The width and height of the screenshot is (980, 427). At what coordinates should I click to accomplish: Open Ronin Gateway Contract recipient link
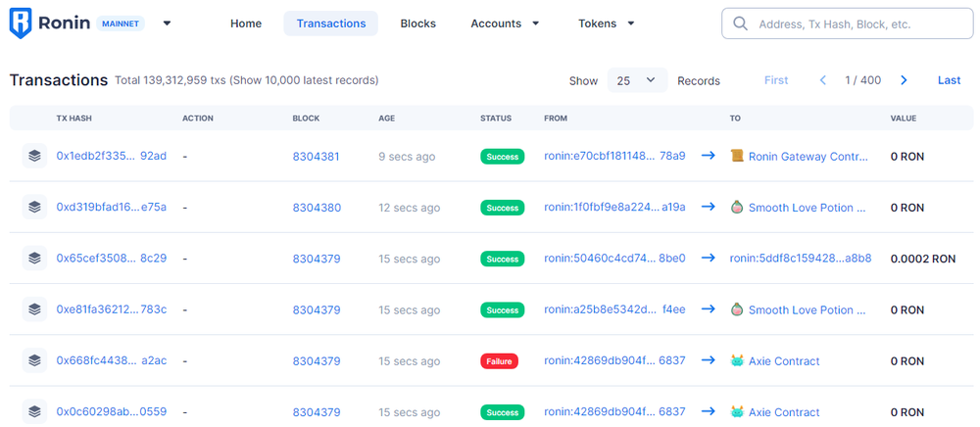(808, 157)
